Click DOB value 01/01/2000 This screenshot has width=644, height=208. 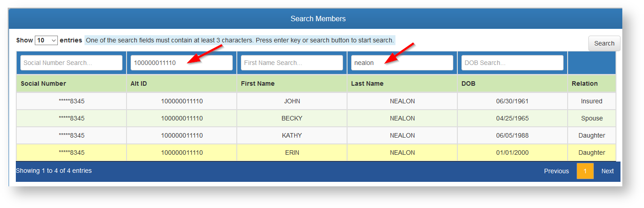pyautogui.click(x=512, y=153)
